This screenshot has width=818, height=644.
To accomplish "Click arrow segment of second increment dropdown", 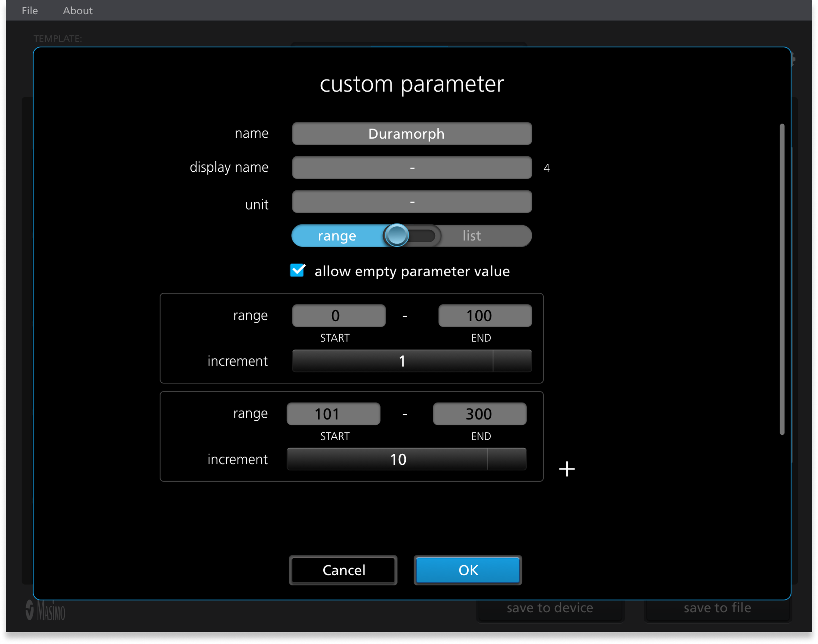I will pyautogui.click(x=507, y=459).
